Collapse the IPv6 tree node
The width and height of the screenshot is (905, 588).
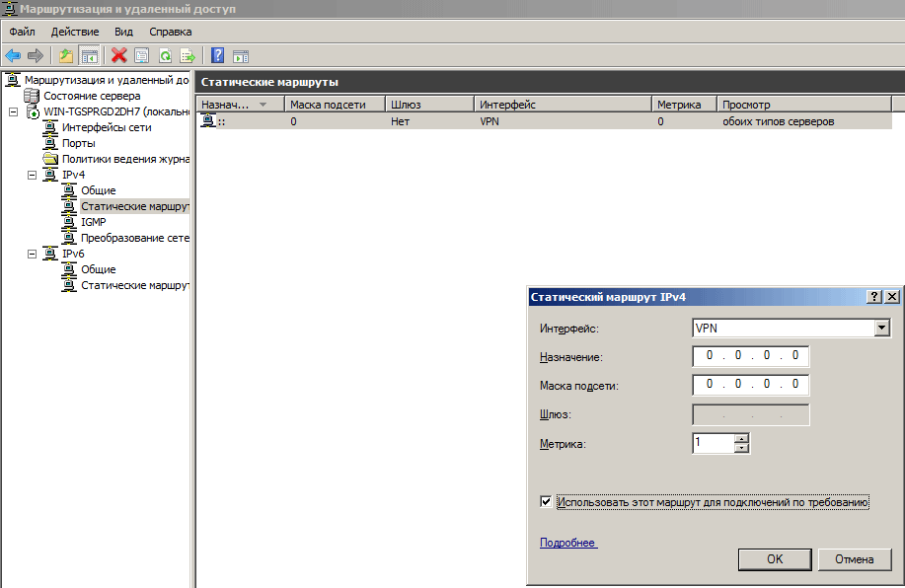pyautogui.click(x=32, y=254)
